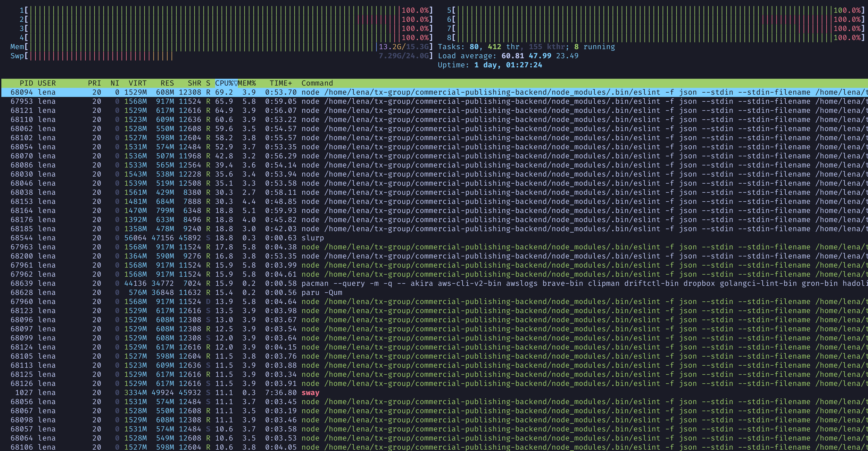Sort processes by the PID column header

point(26,83)
